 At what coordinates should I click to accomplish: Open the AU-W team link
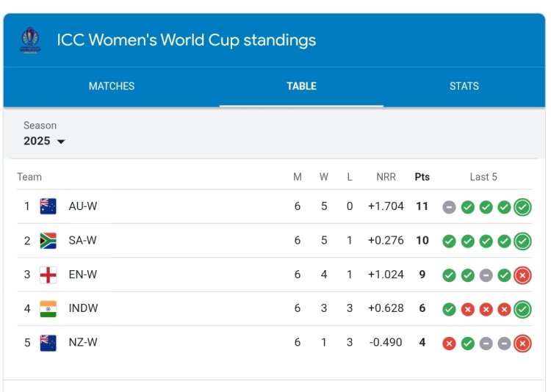[82, 206]
